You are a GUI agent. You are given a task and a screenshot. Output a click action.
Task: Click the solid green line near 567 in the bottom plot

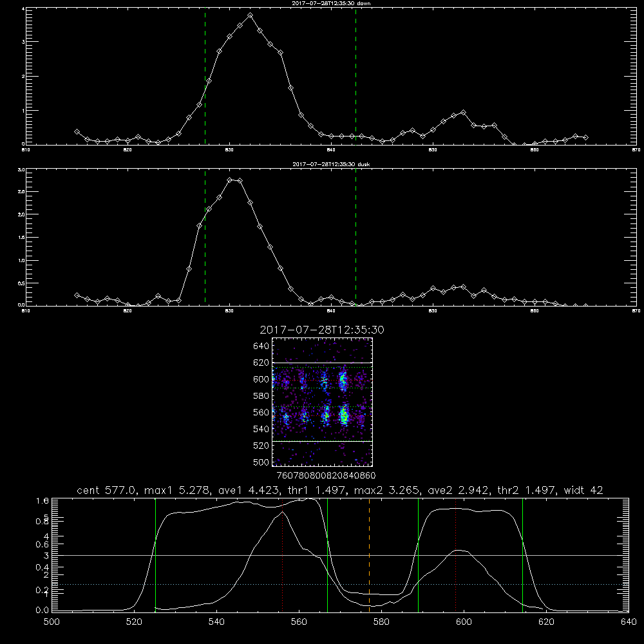pos(327,554)
